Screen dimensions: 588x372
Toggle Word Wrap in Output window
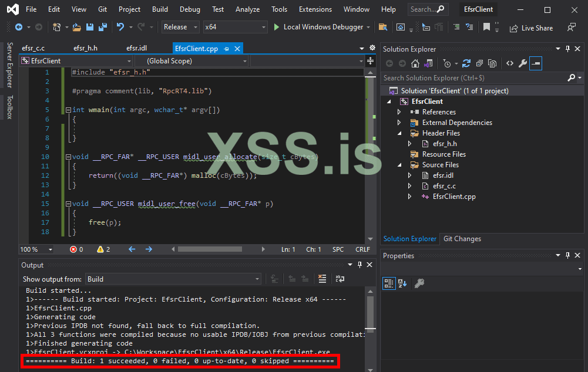[340, 279]
